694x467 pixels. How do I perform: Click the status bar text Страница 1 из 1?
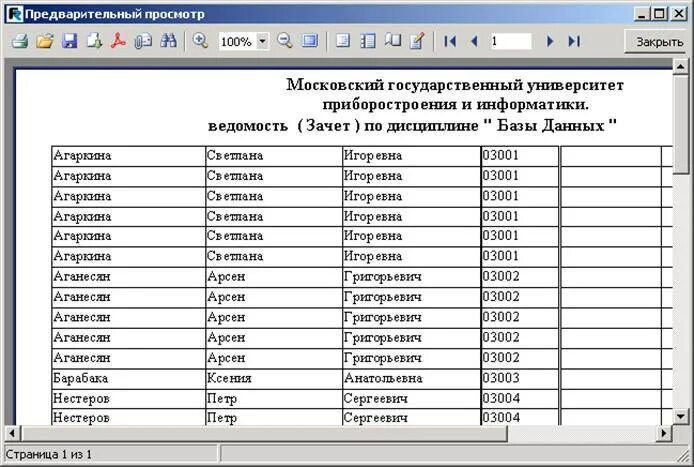(48, 455)
